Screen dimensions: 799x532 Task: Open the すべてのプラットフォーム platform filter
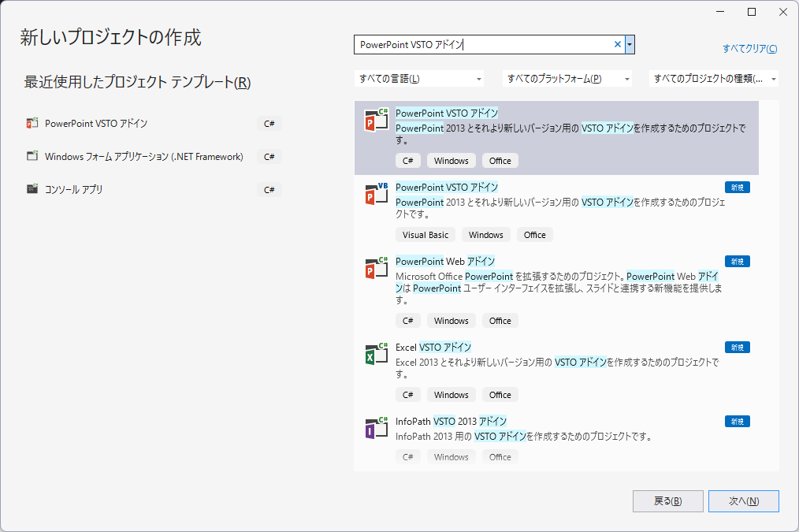coord(567,79)
